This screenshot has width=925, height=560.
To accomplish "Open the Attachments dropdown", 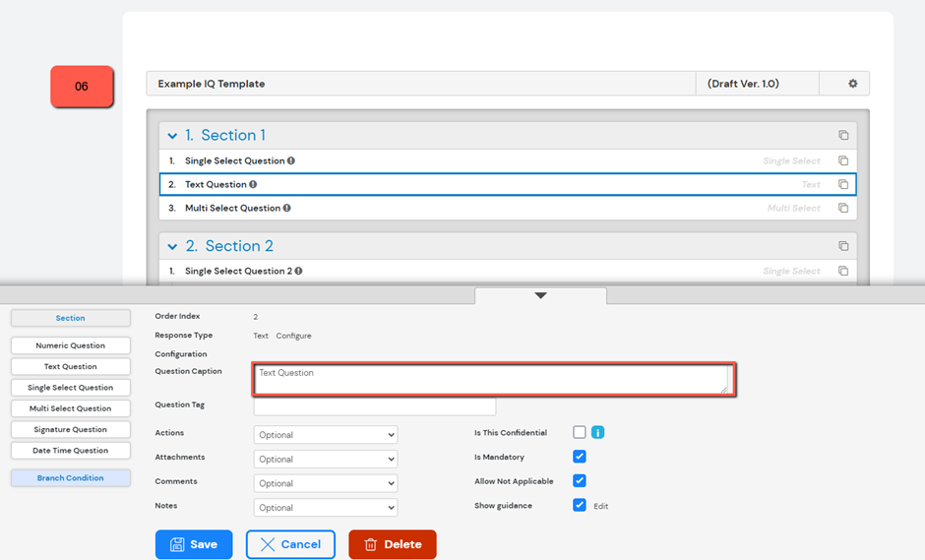I will (326, 460).
